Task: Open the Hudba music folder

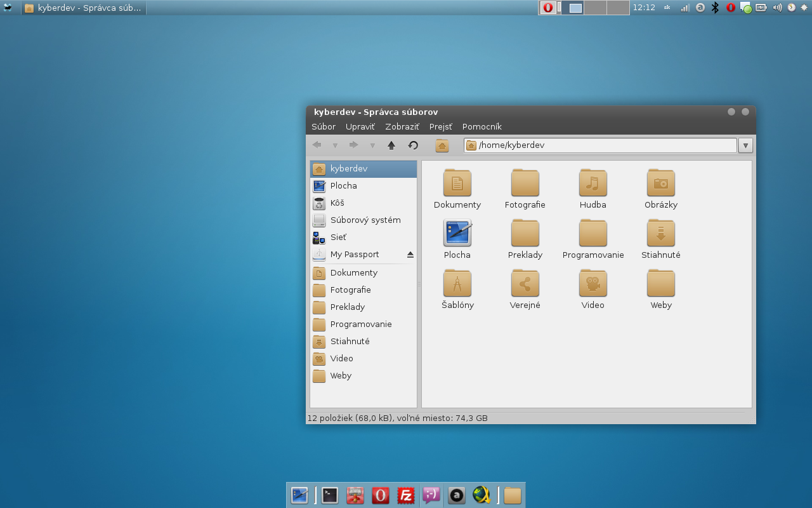Action: [593, 189]
